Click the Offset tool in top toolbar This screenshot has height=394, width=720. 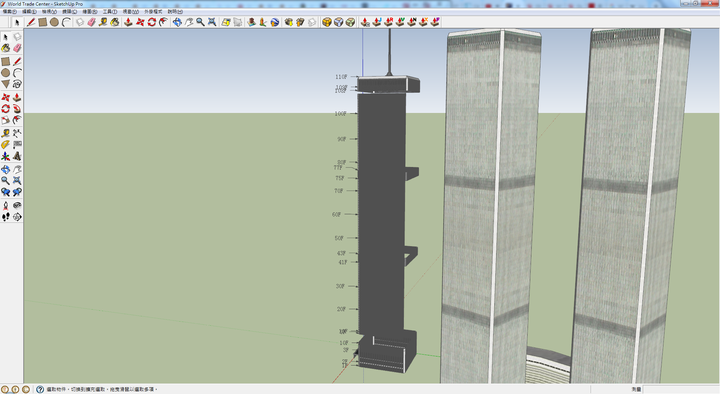pos(163,22)
